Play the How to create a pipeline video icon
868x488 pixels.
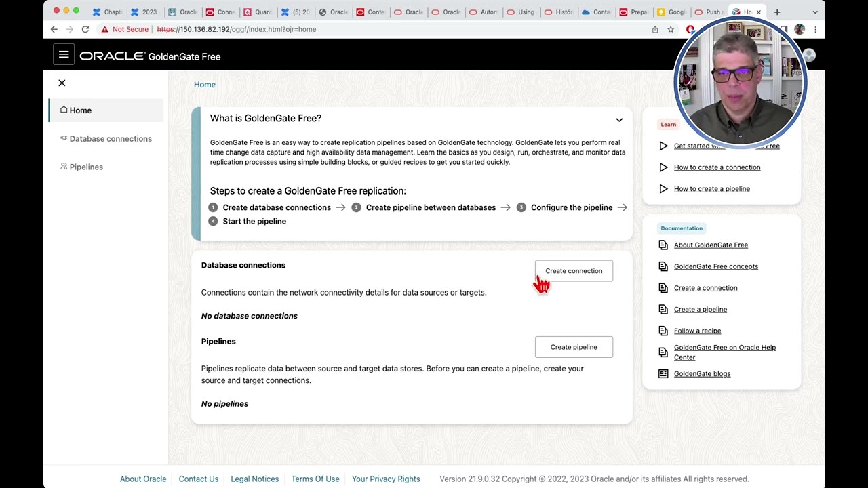click(663, 189)
